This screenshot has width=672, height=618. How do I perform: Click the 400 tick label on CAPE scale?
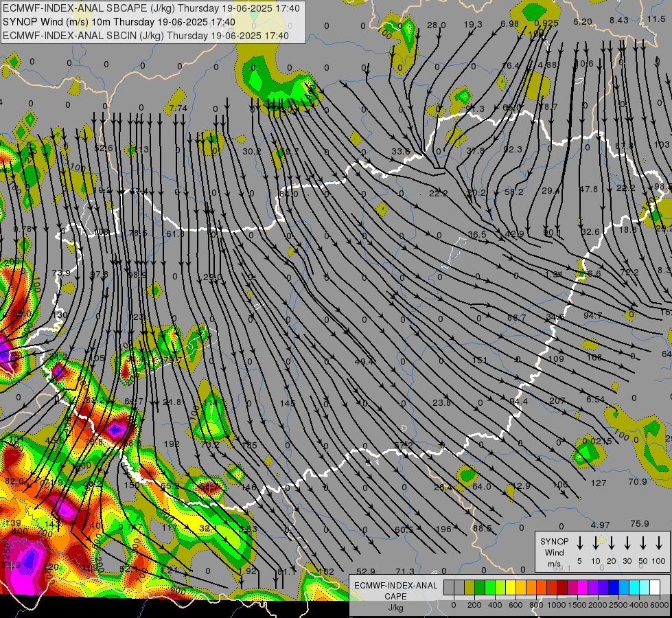(x=495, y=605)
